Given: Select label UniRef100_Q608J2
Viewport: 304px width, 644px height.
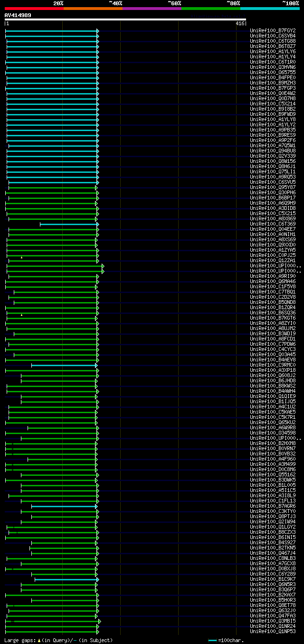Looking at the screenshot, I should click(x=273, y=376).
